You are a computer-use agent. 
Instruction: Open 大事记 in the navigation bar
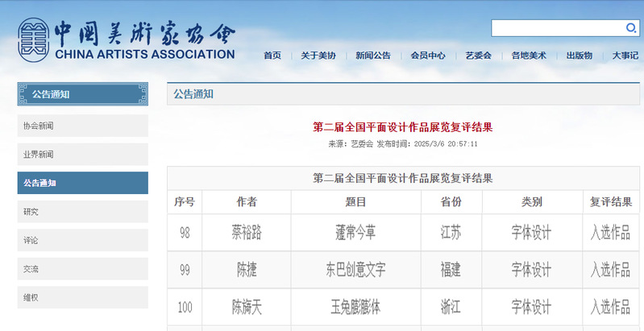click(x=625, y=56)
